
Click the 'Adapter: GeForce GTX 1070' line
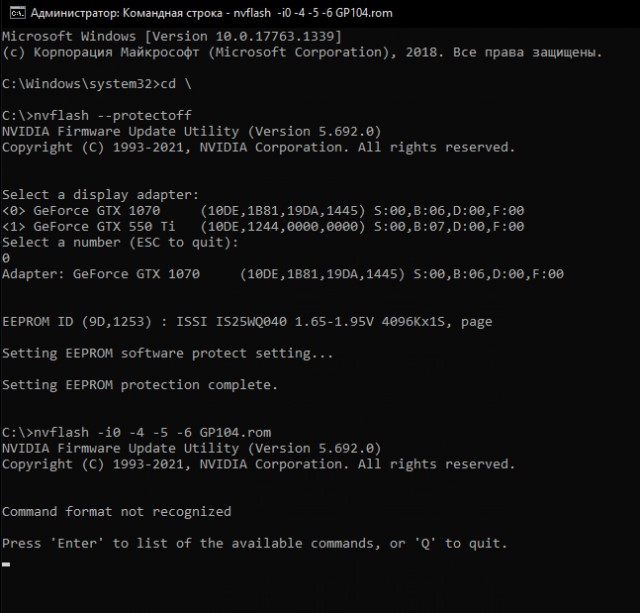283,274
